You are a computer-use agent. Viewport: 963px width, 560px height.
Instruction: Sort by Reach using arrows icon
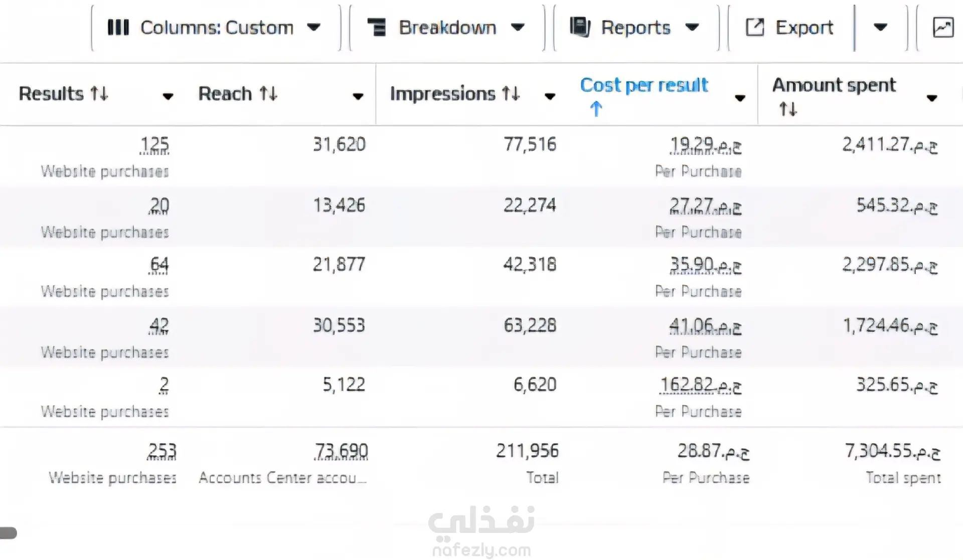click(268, 94)
